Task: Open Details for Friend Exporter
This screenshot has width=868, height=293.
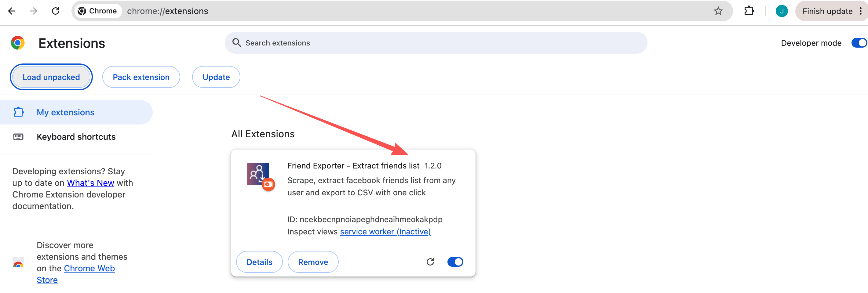Action: [259, 262]
